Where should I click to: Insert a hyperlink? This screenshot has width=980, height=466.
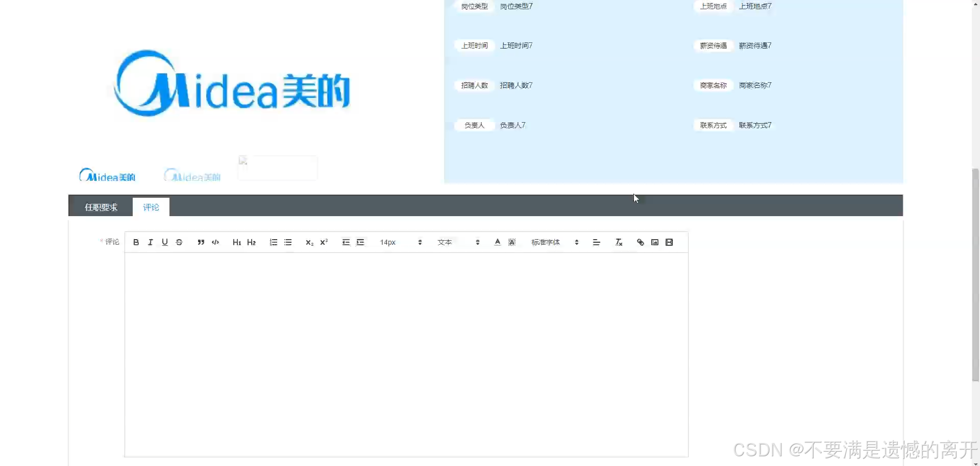pyautogui.click(x=641, y=242)
